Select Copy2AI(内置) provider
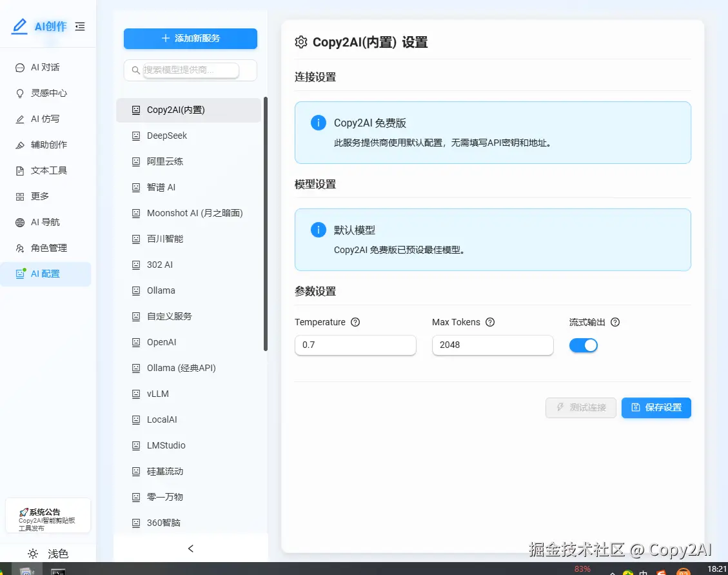This screenshot has width=728, height=575. (188, 110)
